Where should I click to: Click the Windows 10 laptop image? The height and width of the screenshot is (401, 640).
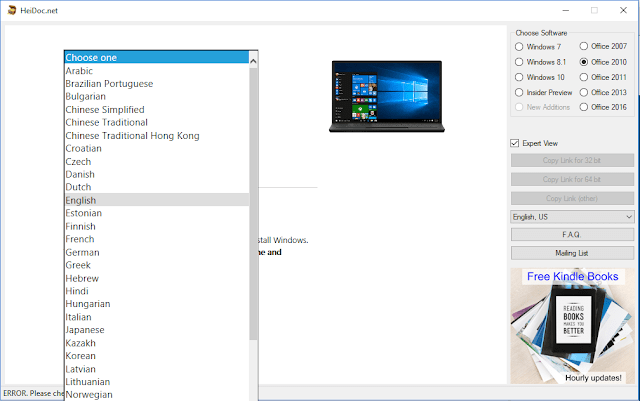point(387,96)
